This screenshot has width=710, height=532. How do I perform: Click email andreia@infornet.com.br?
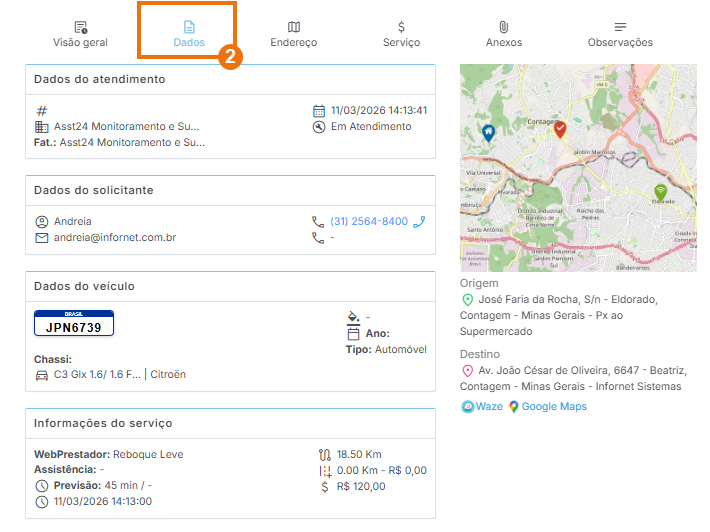point(115,238)
